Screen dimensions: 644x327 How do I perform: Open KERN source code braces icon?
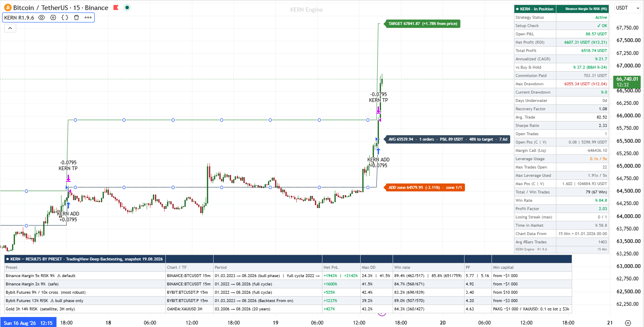pos(65,17)
